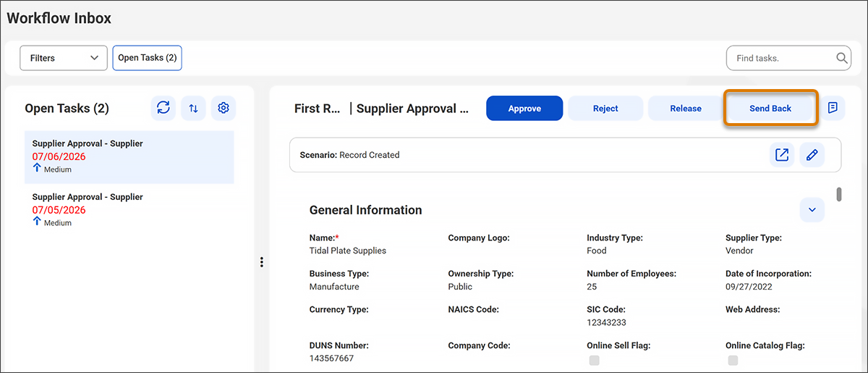The width and height of the screenshot is (868, 373).
Task: Open the task dated 07/05/2026
Action: coord(129,210)
